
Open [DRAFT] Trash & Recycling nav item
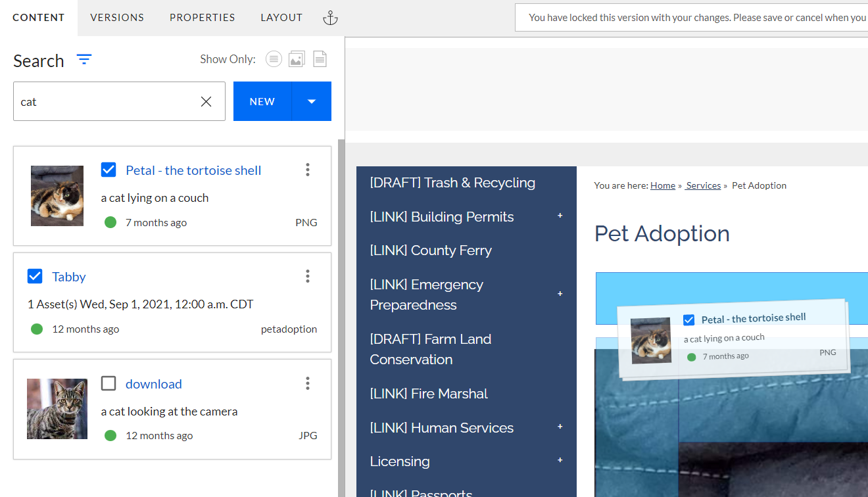452,183
